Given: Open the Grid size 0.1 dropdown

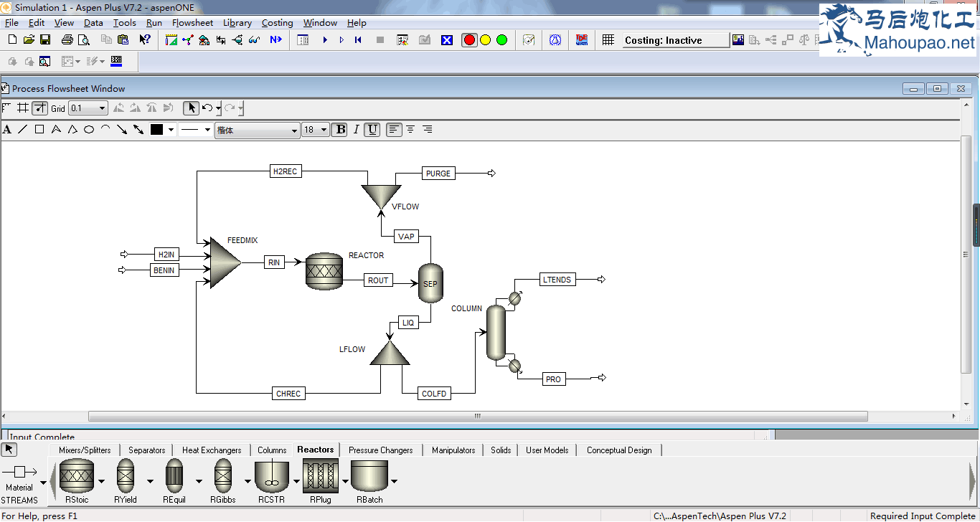Looking at the screenshot, I should click(88, 108).
